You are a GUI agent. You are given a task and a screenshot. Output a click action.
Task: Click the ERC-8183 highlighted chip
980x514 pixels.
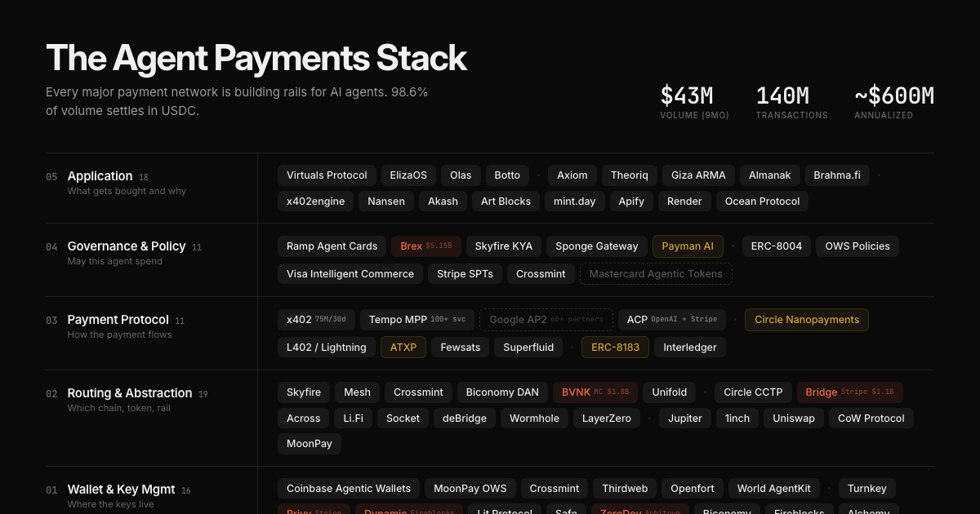(615, 348)
